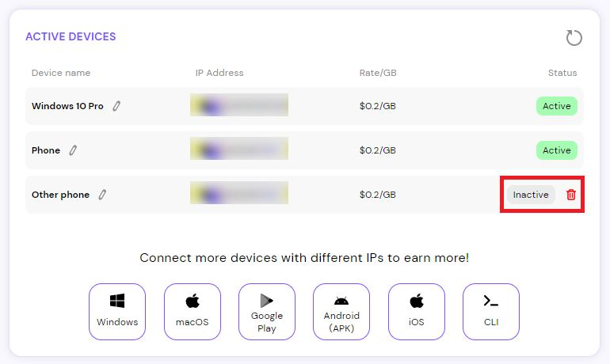Select the blurred IP of Windows 10 Pro
The image size is (610, 364).
239,105
